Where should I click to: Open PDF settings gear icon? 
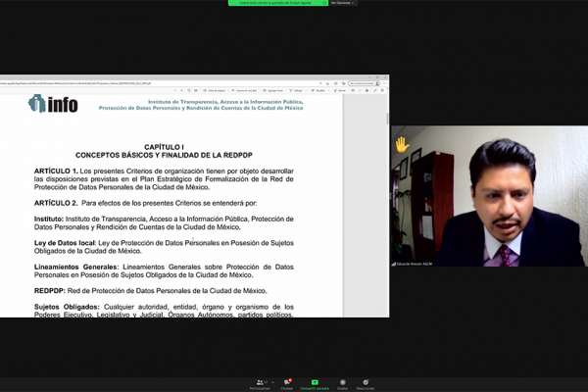(382, 90)
